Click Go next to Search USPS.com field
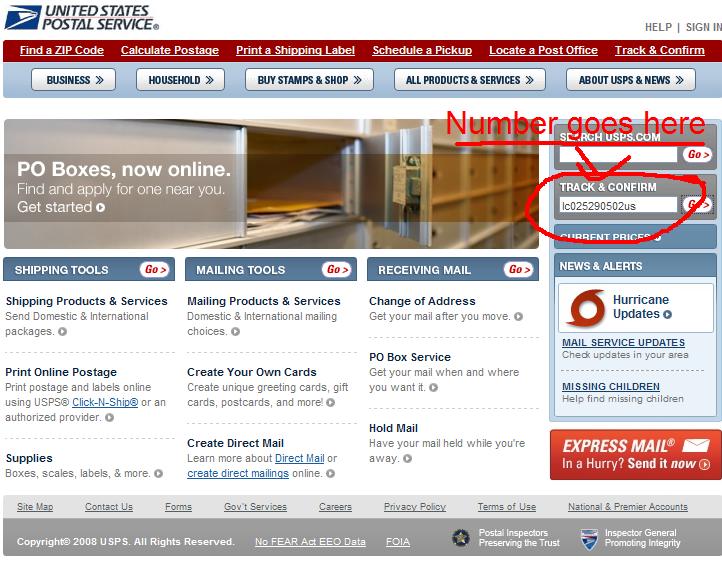Viewport: 722px width, 562px height. point(696,154)
